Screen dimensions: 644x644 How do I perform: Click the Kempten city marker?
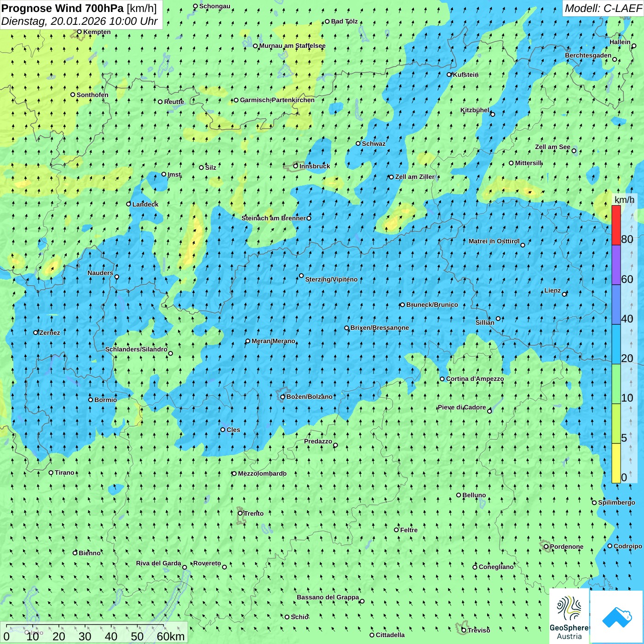click(79, 32)
